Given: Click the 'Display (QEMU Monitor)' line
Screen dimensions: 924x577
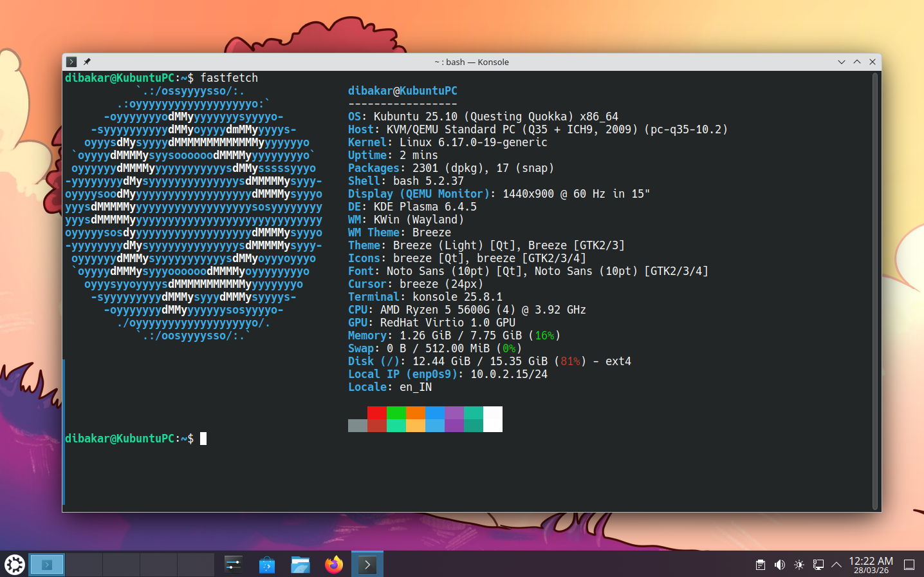Looking at the screenshot, I should tap(499, 194).
